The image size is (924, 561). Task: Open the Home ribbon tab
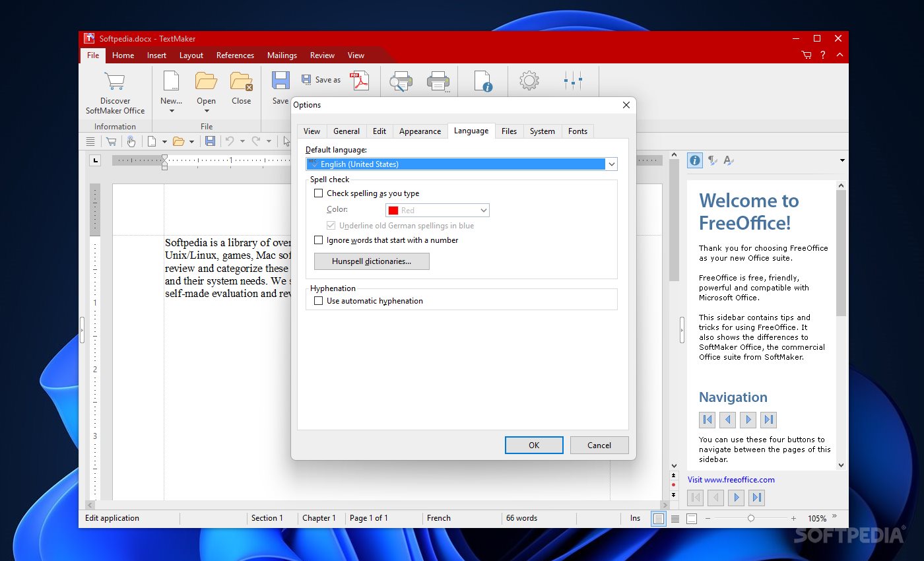123,55
